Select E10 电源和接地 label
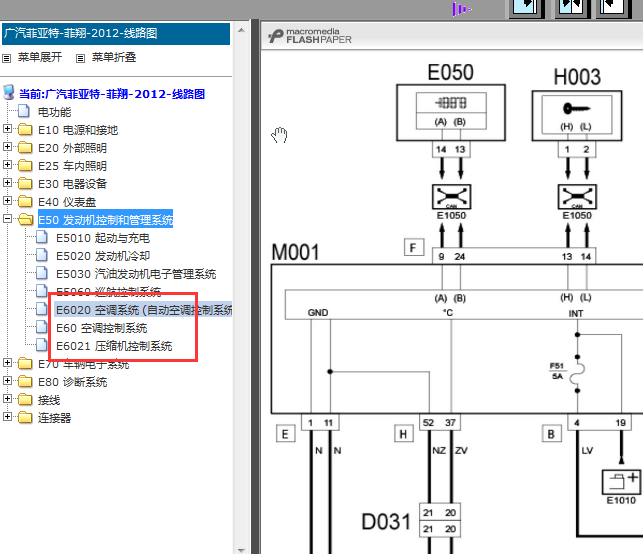Image resolution: width=643 pixels, height=554 pixels. coord(78,130)
